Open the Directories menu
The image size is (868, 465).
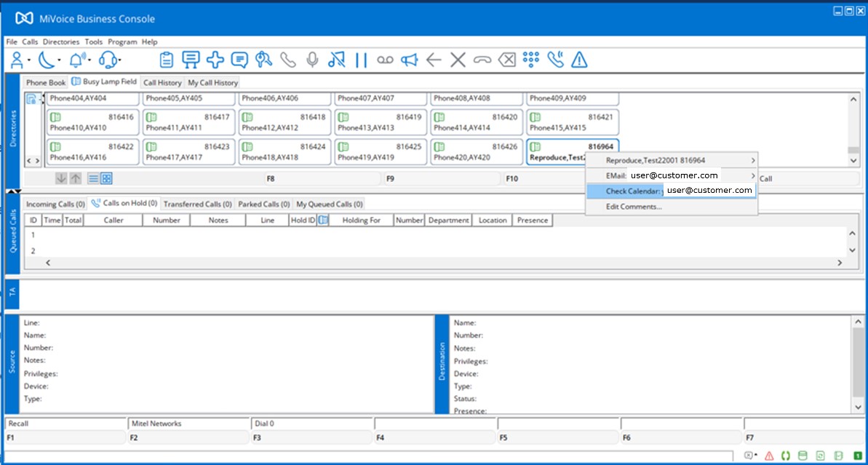(61, 41)
